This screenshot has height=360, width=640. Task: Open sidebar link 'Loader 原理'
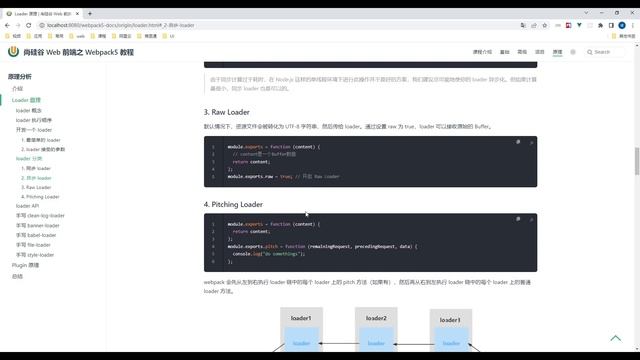[26, 100]
